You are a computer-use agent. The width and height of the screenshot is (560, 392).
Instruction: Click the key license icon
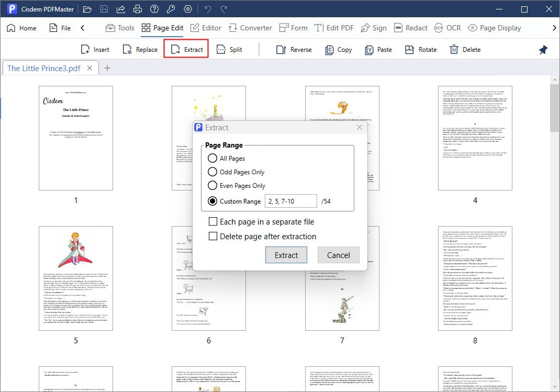click(x=171, y=9)
